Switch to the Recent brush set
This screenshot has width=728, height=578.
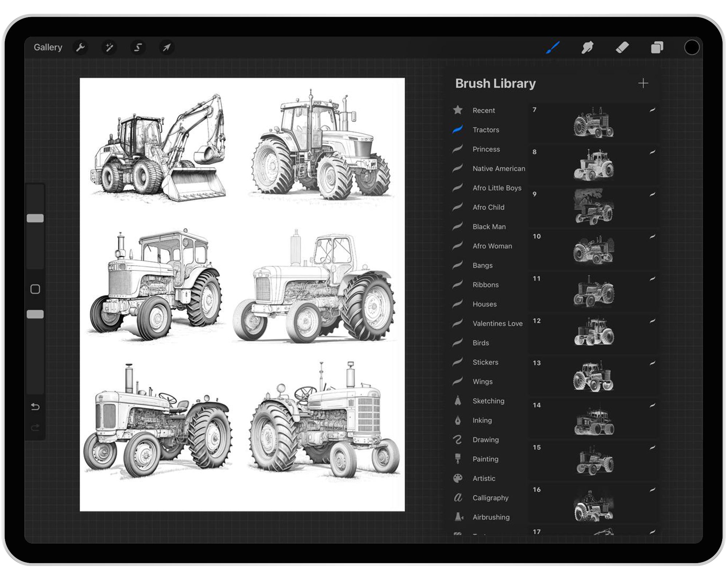click(483, 110)
